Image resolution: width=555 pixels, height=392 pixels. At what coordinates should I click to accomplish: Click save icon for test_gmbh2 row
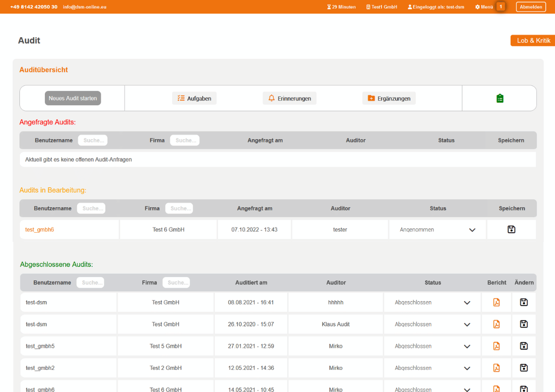pos(524,368)
